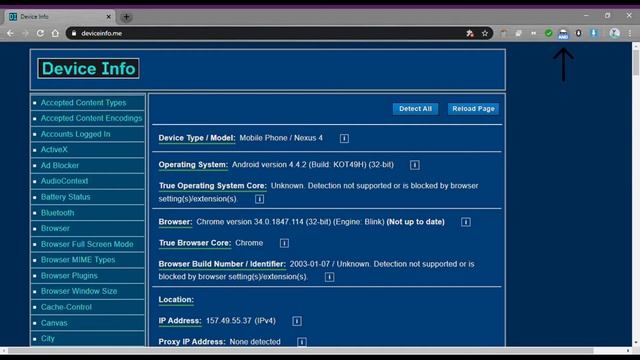This screenshot has height=360, width=640.
Task: Click the Device Type / Model label
Action: coord(197,138)
